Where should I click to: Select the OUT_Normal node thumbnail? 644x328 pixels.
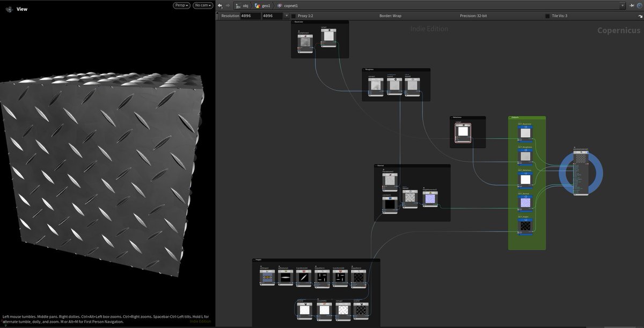pos(526,202)
